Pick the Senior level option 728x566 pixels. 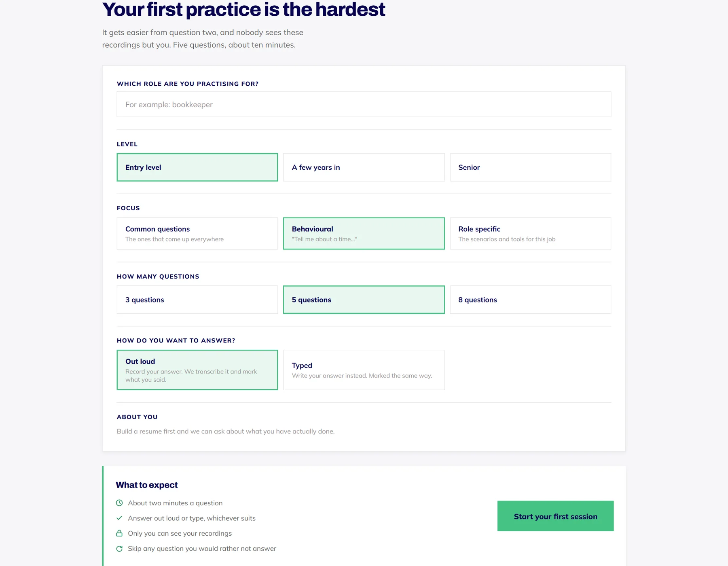coord(530,167)
